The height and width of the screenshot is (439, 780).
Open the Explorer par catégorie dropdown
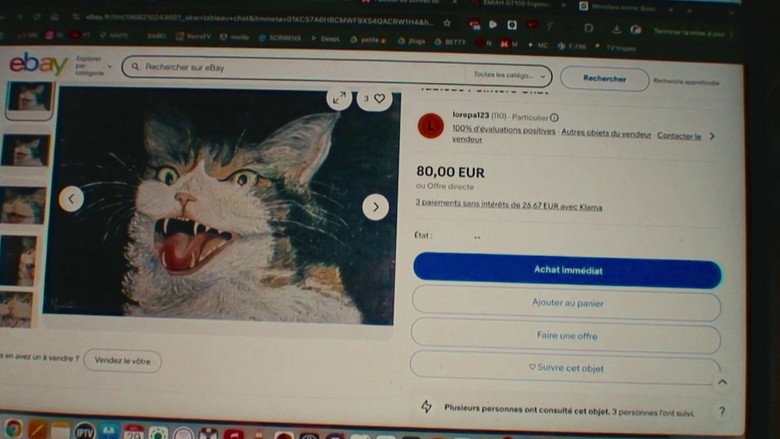click(x=94, y=66)
